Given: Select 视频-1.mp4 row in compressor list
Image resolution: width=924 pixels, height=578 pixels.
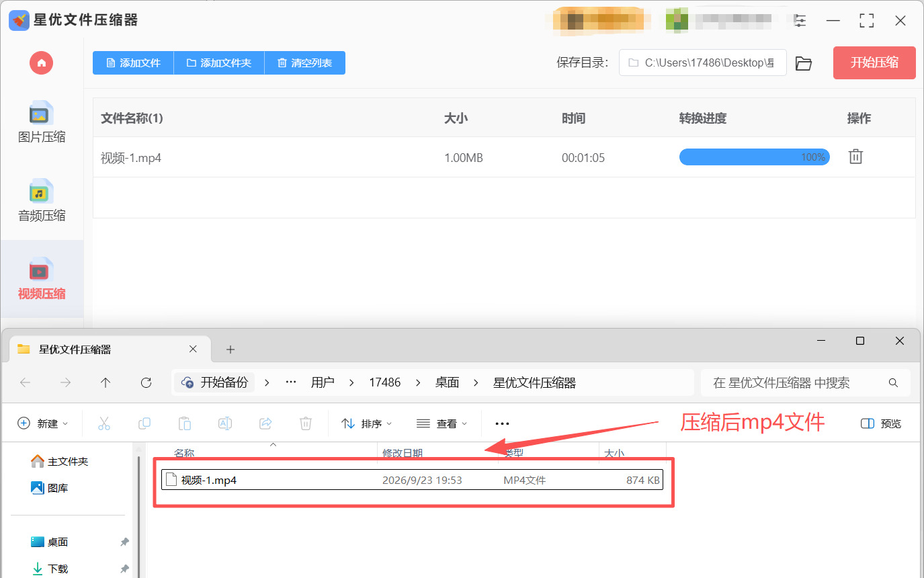Looking at the screenshot, I should tap(504, 157).
